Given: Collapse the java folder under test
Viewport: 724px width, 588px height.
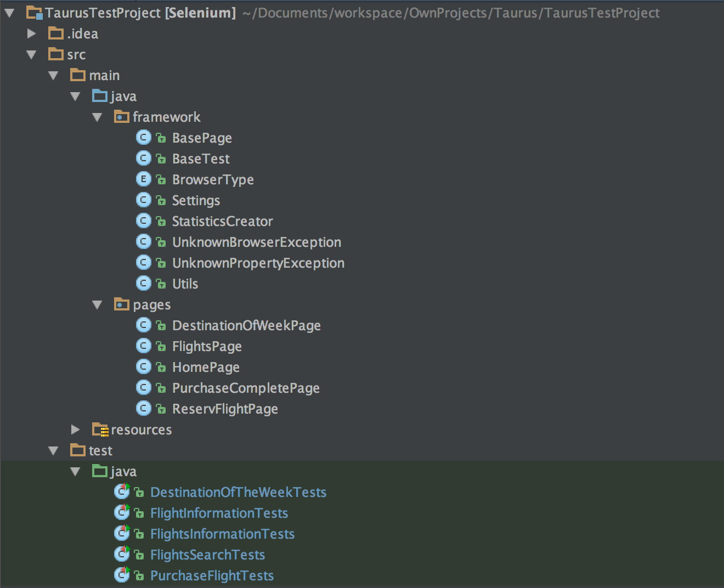Looking at the screenshot, I should [75, 471].
